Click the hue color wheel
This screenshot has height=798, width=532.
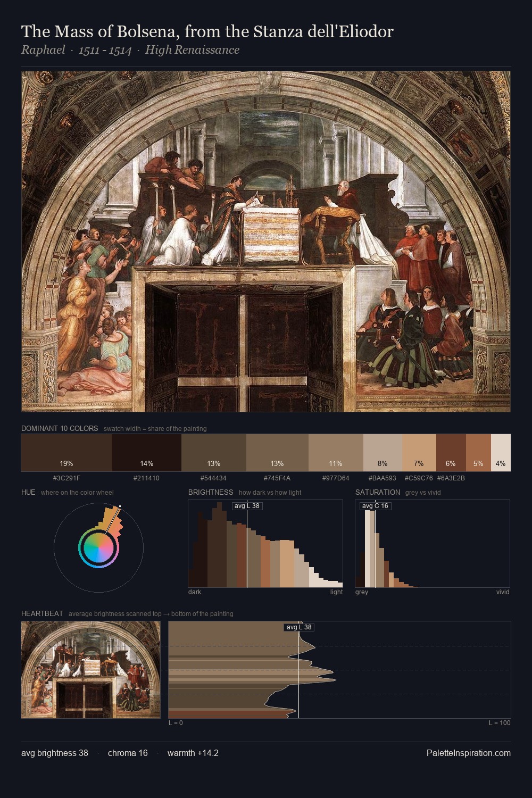[x=98, y=547]
